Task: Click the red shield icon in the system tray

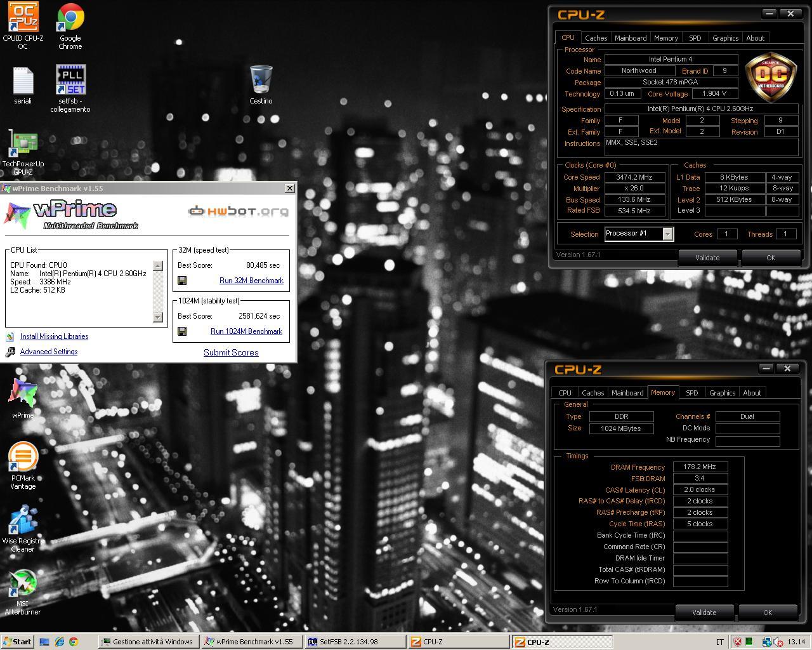Action: [x=738, y=642]
